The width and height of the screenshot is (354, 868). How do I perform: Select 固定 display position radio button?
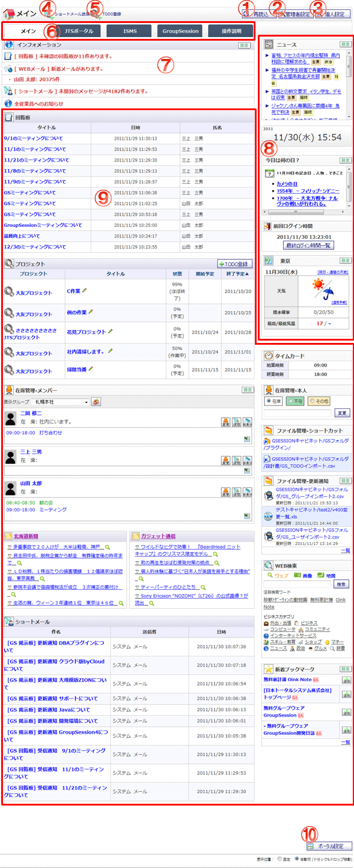(x=280, y=859)
